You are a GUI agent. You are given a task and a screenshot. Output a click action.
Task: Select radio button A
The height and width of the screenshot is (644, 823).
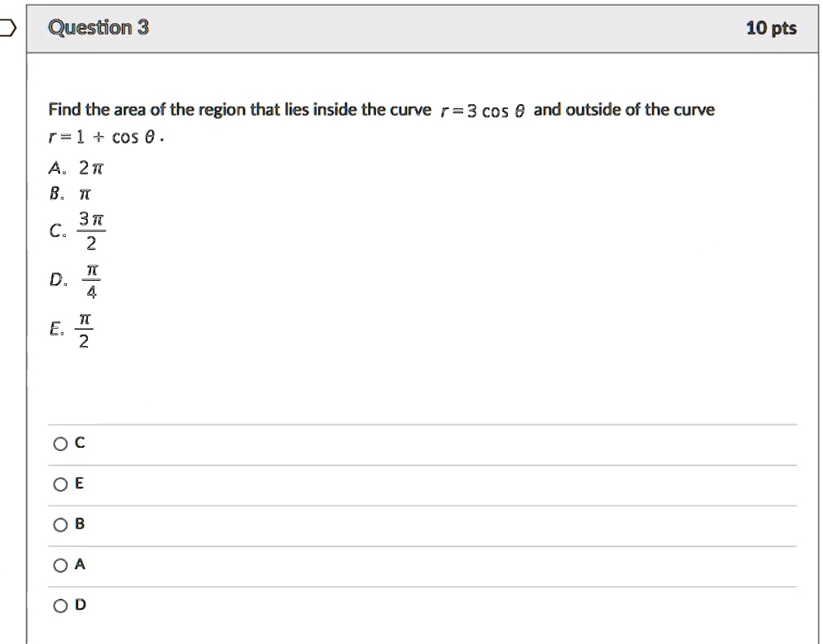60,564
